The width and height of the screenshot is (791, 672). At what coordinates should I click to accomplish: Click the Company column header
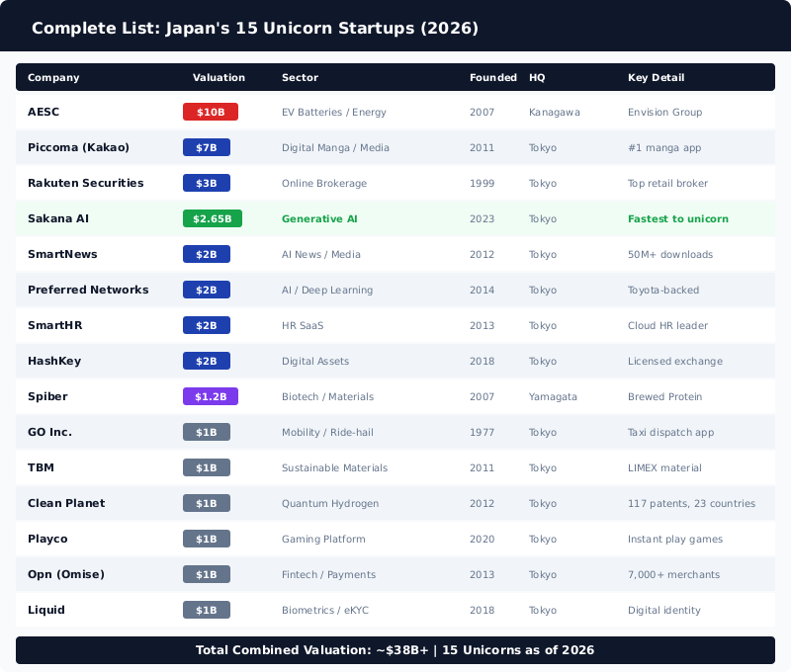point(52,77)
